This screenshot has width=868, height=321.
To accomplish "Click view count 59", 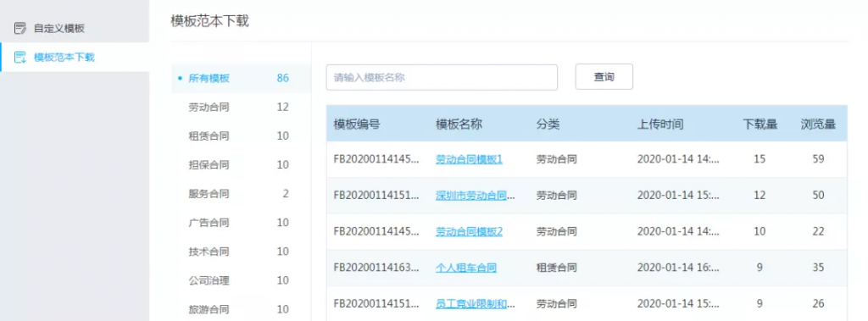I will [x=818, y=159].
